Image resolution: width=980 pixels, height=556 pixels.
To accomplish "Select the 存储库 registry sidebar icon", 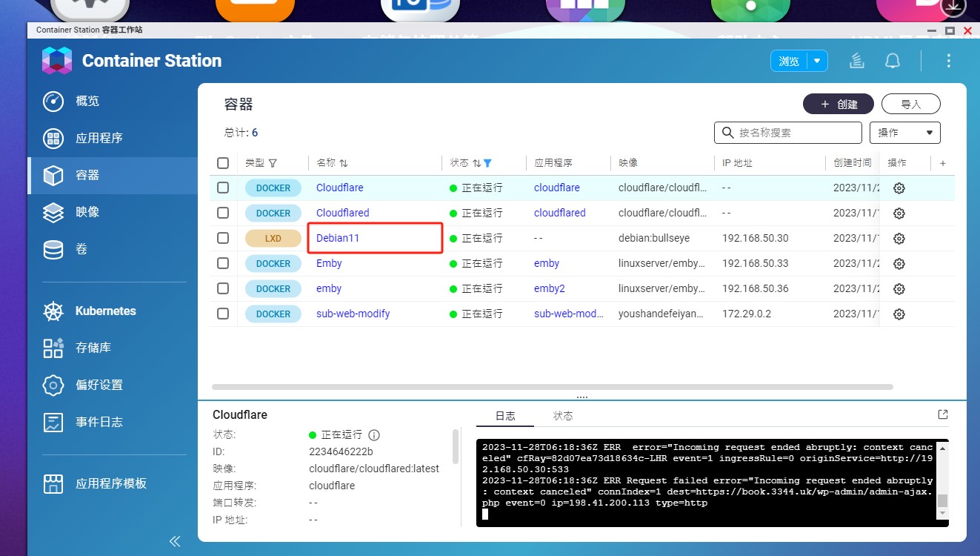I will pyautogui.click(x=53, y=347).
